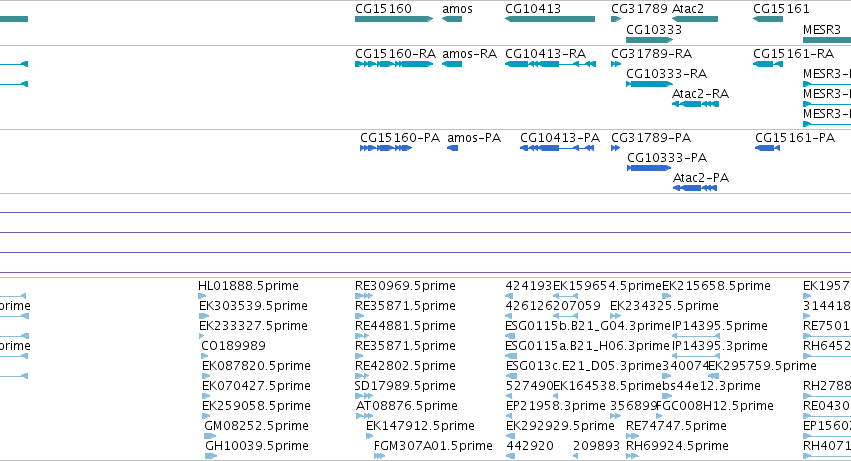Select the MESR3 gene bar
The height and width of the screenshot is (461, 851).
point(827,40)
